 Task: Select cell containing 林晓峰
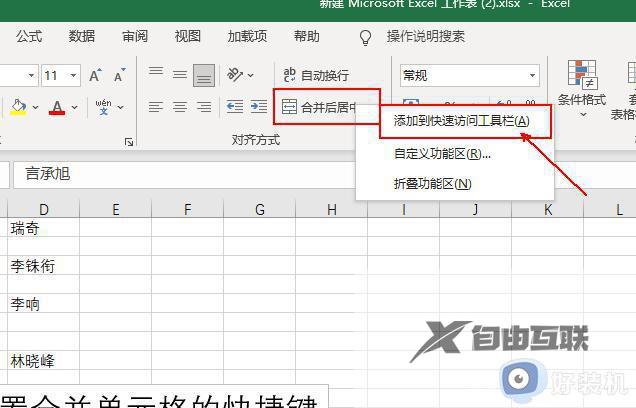43,360
